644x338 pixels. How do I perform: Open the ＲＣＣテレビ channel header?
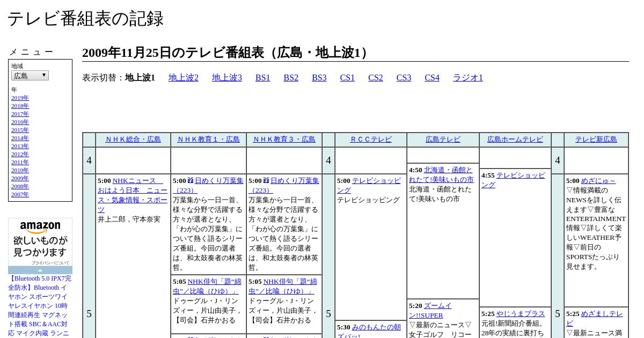tap(371, 139)
